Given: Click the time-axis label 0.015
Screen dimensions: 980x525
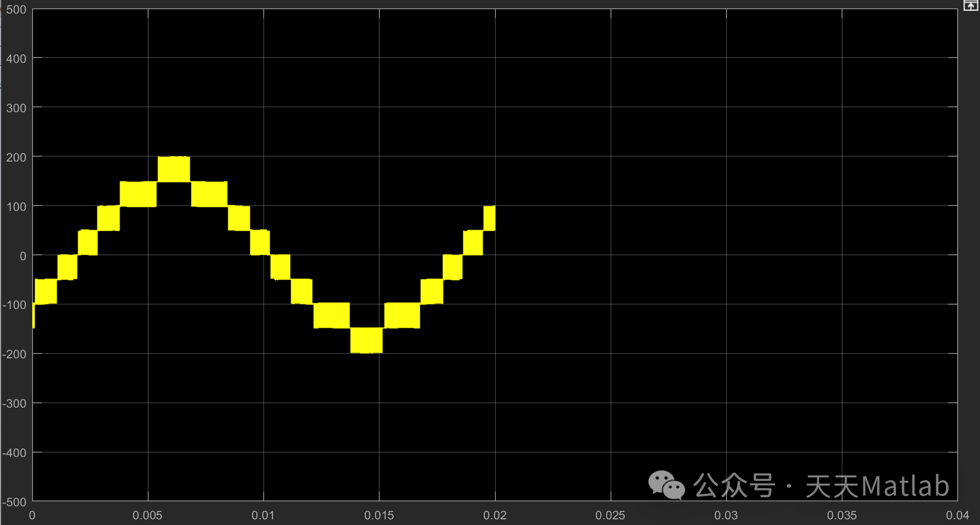Looking at the screenshot, I should [379, 515].
